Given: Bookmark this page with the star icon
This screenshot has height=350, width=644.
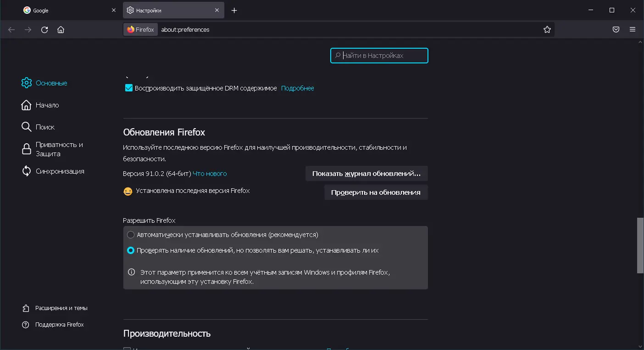Looking at the screenshot, I should tap(547, 30).
